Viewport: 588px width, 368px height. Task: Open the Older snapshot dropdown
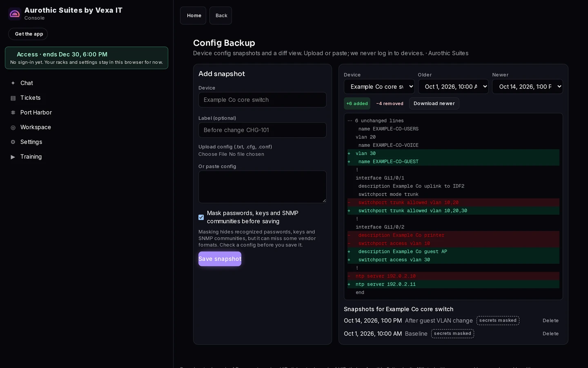pos(453,87)
